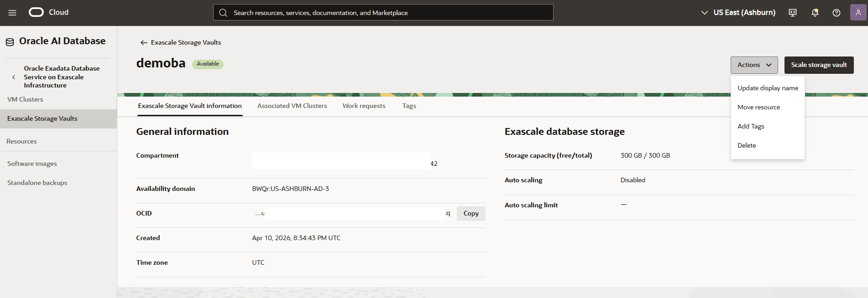Go back to Exascale Storage Vaults list
868x298 pixels.
coord(186,42)
